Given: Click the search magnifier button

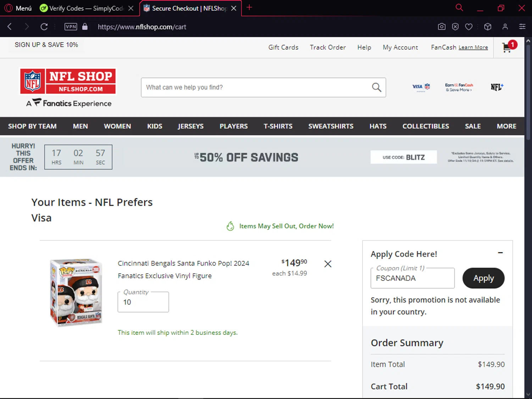Looking at the screenshot, I should click(377, 87).
